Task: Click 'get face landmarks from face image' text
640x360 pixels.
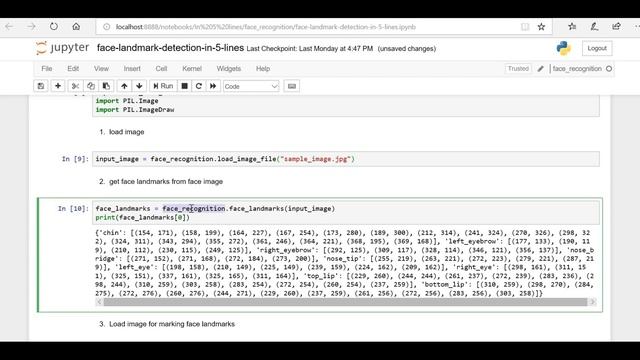Action: [166, 181]
